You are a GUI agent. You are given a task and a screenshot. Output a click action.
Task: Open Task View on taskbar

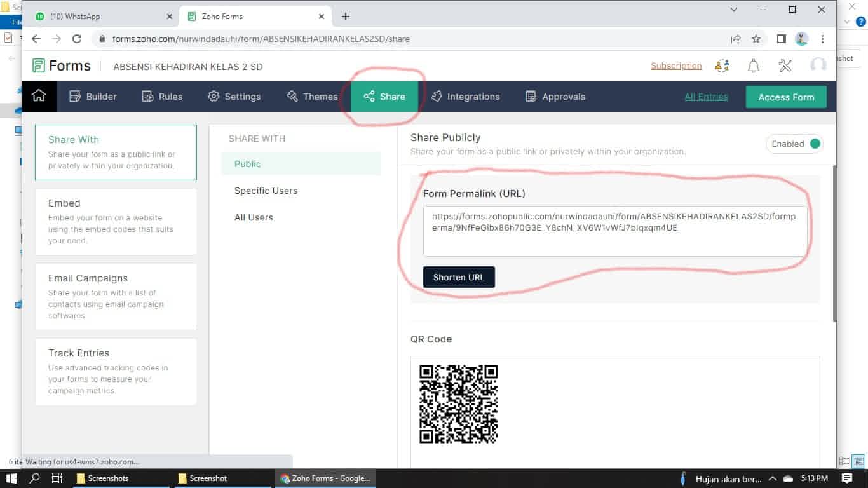[57, 478]
